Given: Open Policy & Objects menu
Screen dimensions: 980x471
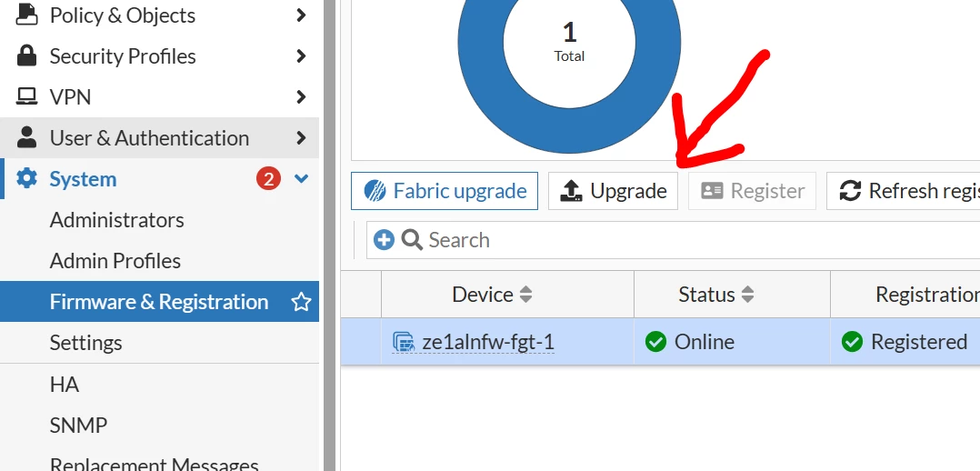Looking at the screenshot, I should click(159, 15).
